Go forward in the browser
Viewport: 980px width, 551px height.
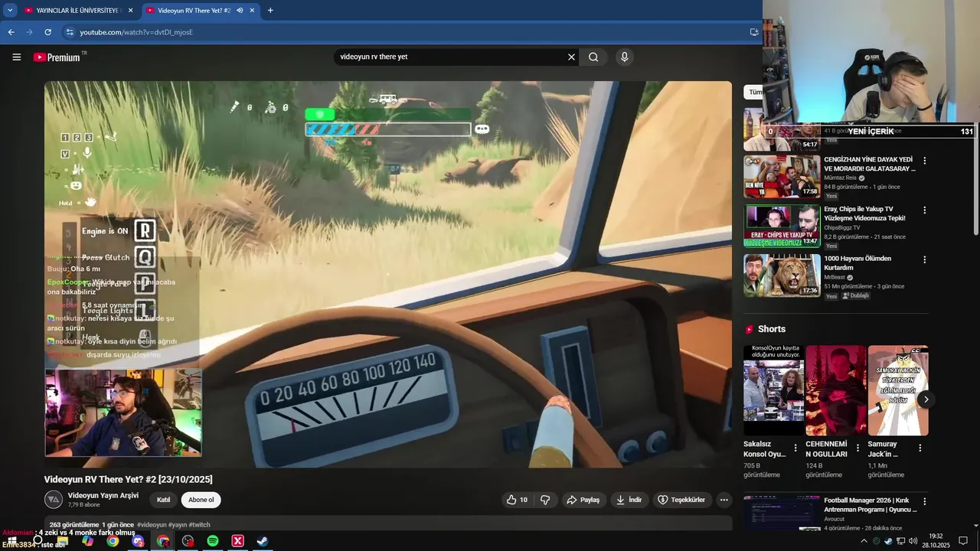(29, 32)
